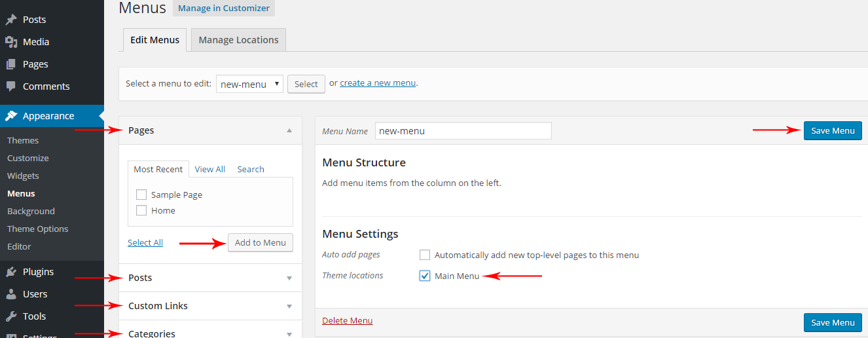Click the Delete Menu link
The height and width of the screenshot is (338, 868).
click(347, 320)
